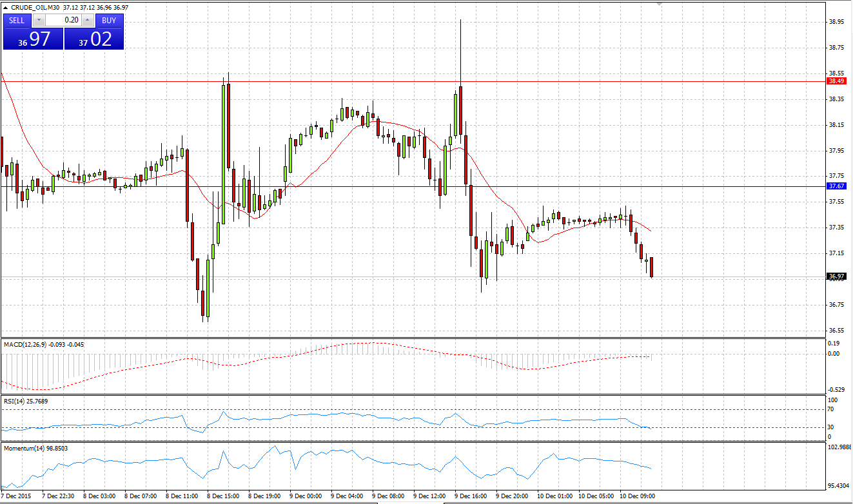Click the 9 Dec 00:00 time label
Viewport: 853px width, 504px height.
pyautogui.click(x=305, y=496)
